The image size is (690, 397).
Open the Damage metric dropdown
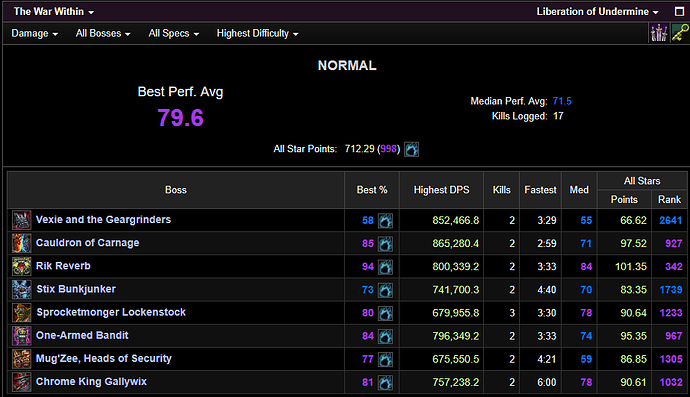34,33
